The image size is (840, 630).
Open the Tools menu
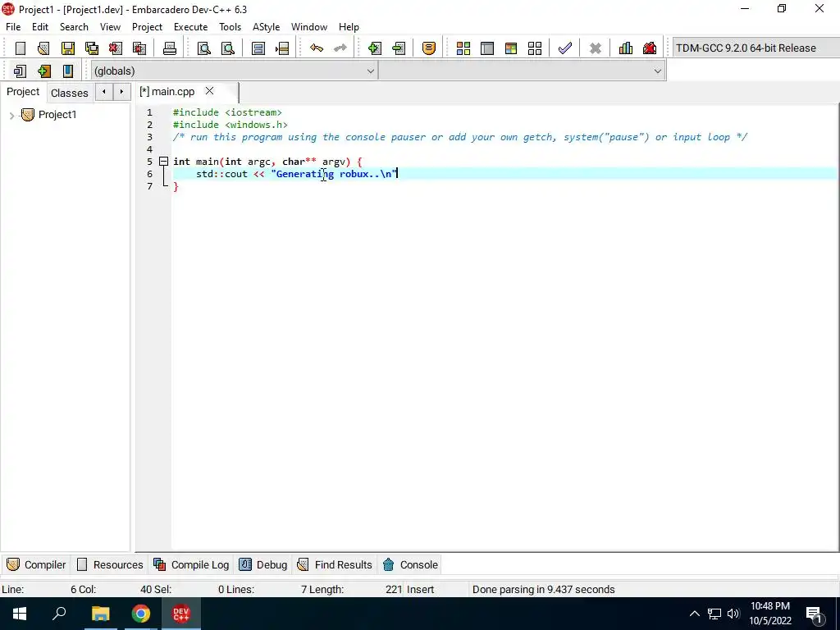(x=231, y=27)
